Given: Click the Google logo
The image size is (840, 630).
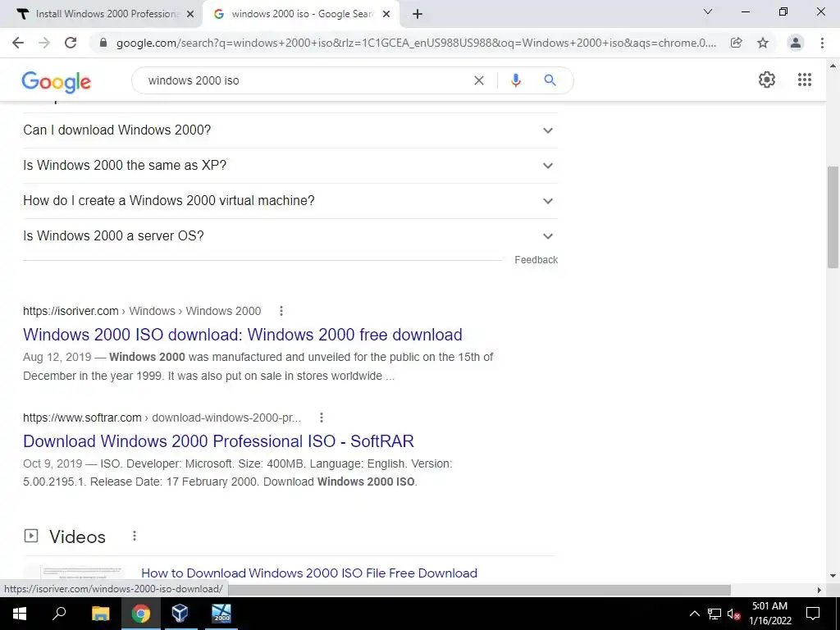Looking at the screenshot, I should pos(57,82).
